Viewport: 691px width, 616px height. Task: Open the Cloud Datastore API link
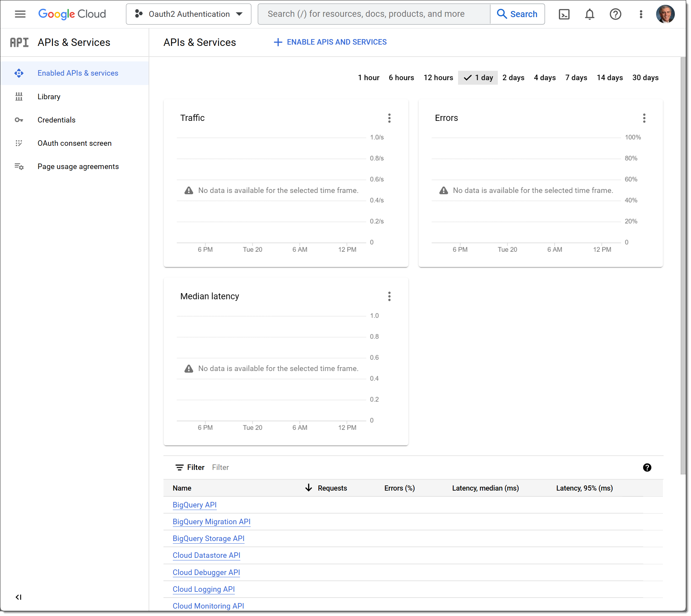(x=206, y=556)
